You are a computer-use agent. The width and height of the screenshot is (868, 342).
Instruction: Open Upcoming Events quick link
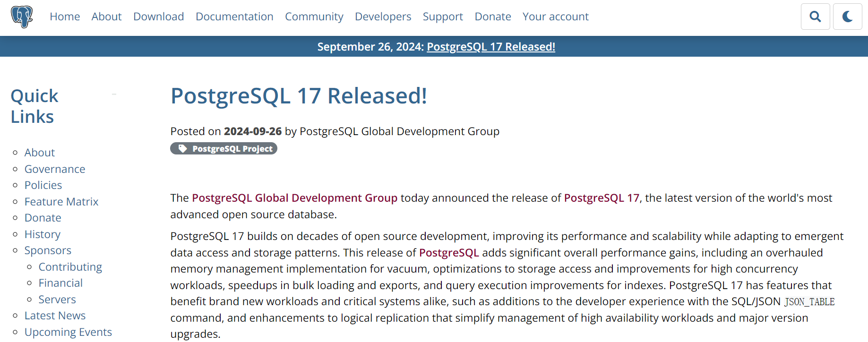pyautogui.click(x=68, y=332)
